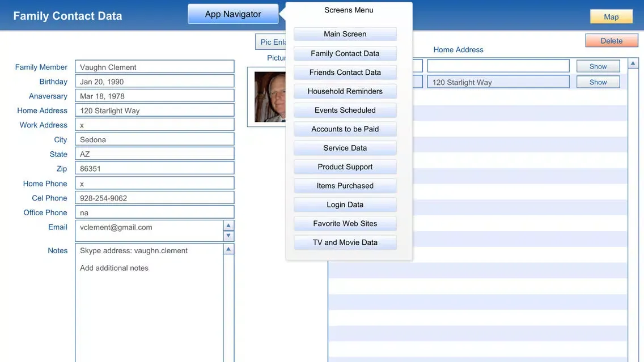
Task: Click the red Delete button
Action: click(611, 41)
